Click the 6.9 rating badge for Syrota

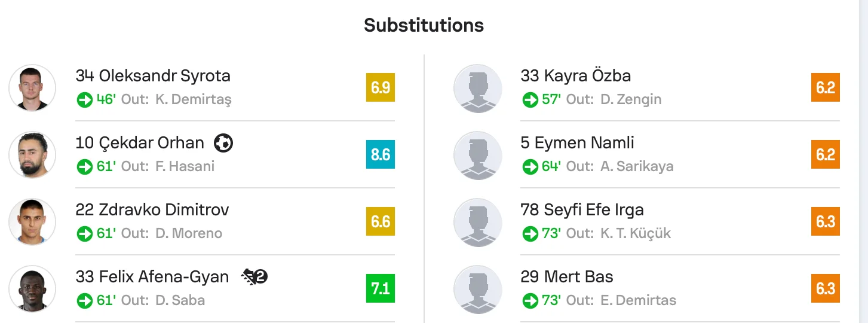point(381,88)
